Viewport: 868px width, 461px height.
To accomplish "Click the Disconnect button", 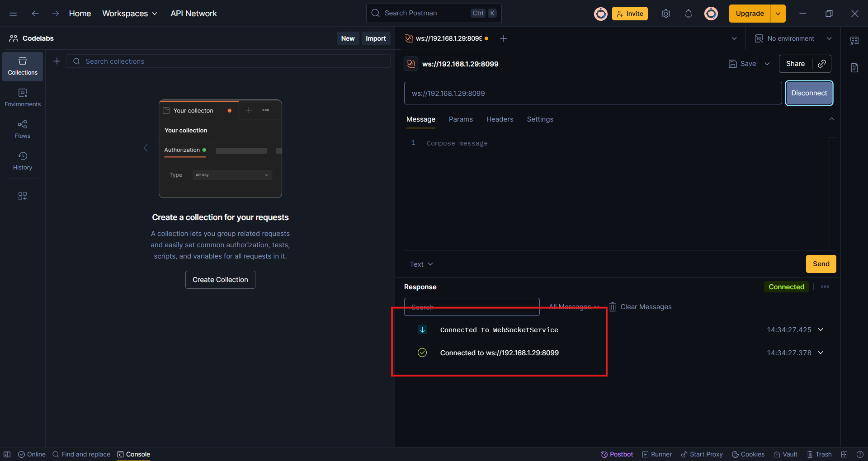I will (809, 93).
